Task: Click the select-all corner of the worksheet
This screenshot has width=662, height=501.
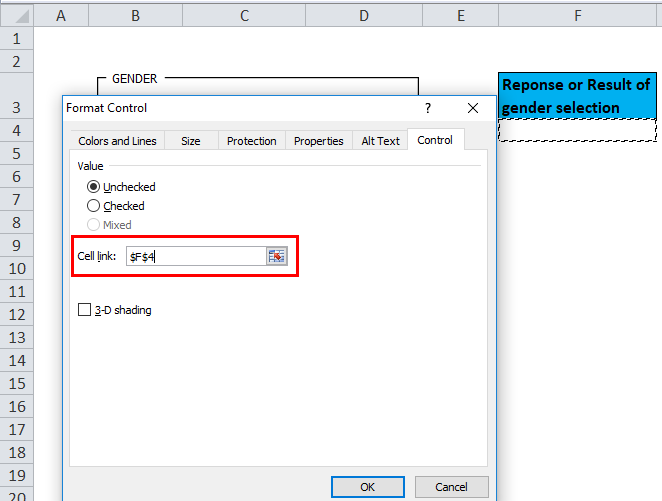Action: point(17,16)
